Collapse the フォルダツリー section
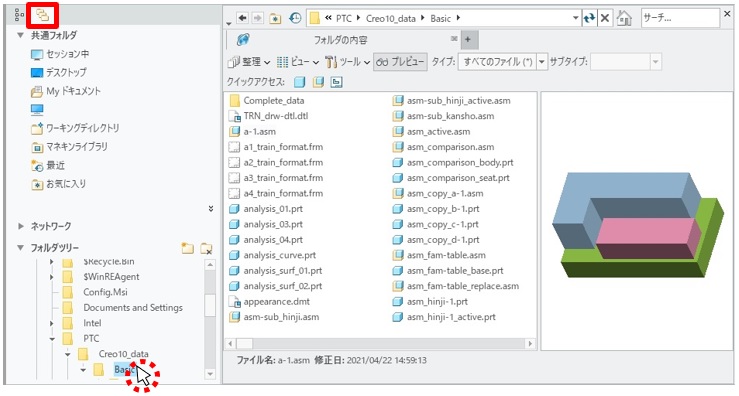 (20, 248)
